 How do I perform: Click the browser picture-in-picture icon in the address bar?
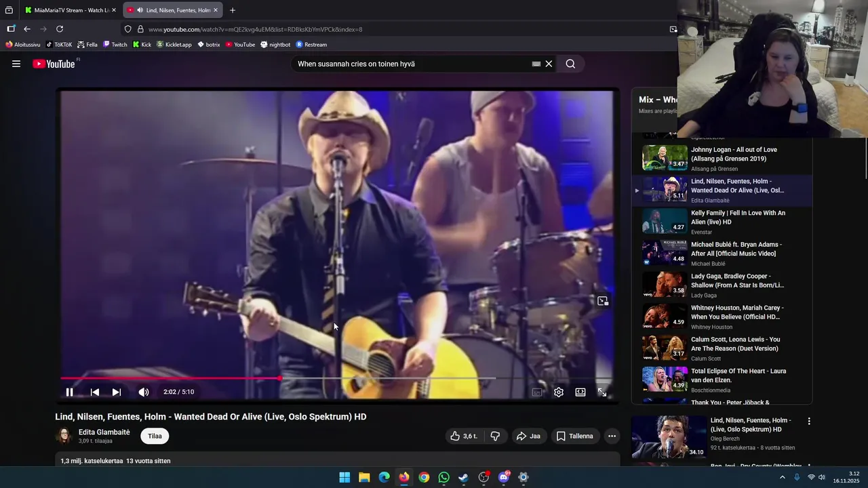[x=673, y=29]
